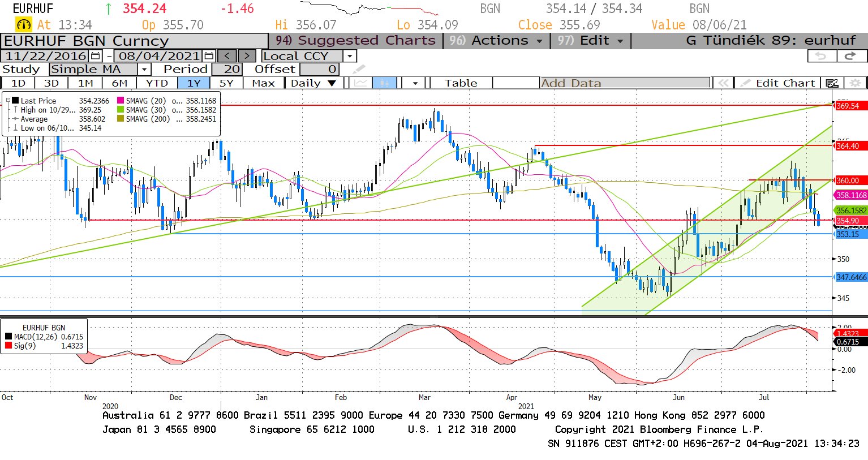Click the 356.1582 green axis label

tap(850, 210)
